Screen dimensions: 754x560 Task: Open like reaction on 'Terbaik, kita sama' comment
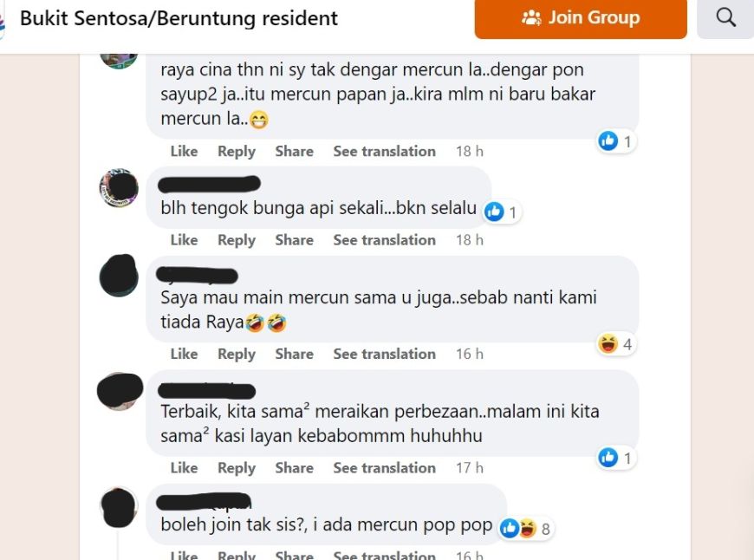[616, 458]
